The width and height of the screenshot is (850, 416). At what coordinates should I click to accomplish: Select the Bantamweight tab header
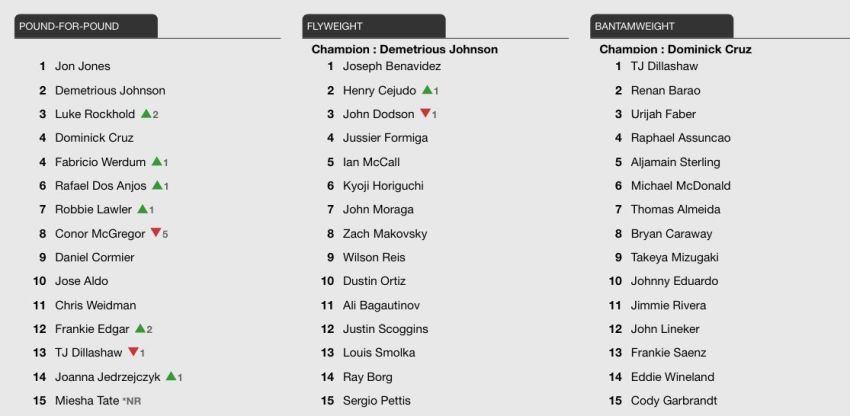point(661,26)
